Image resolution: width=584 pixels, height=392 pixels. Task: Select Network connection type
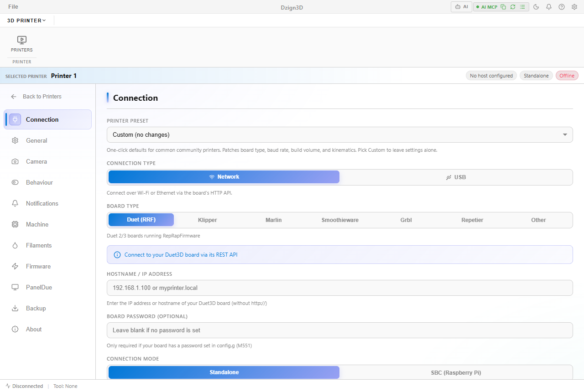(x=224, y=177)
